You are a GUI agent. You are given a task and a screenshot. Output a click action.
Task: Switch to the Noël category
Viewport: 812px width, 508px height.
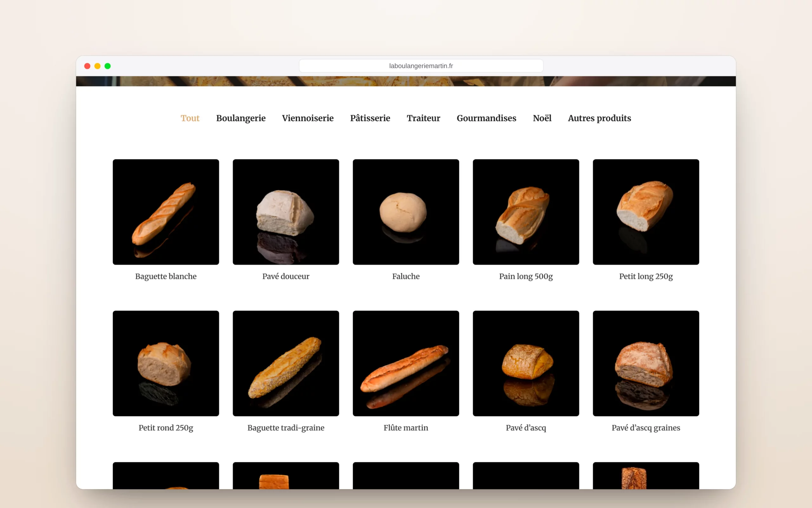pos(542,118)
